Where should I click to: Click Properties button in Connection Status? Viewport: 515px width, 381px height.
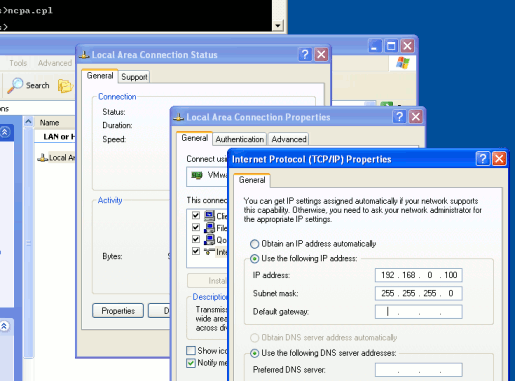[x=118, y=311]
